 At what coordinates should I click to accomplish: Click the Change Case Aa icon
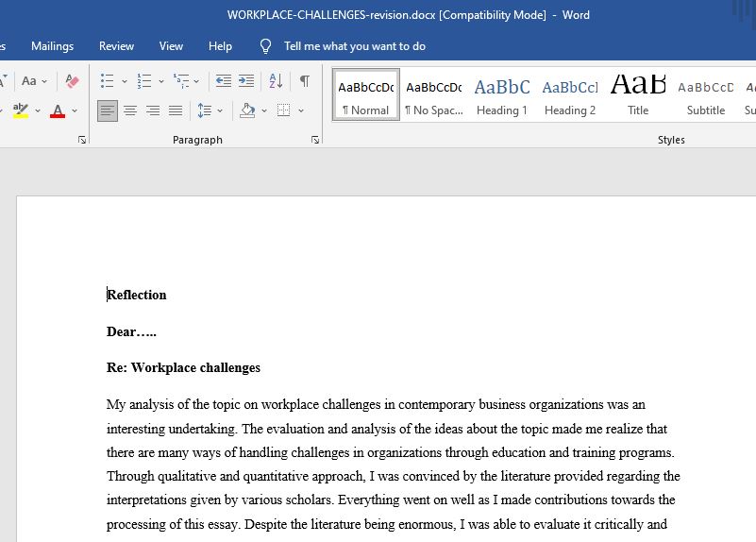(29, 81)
